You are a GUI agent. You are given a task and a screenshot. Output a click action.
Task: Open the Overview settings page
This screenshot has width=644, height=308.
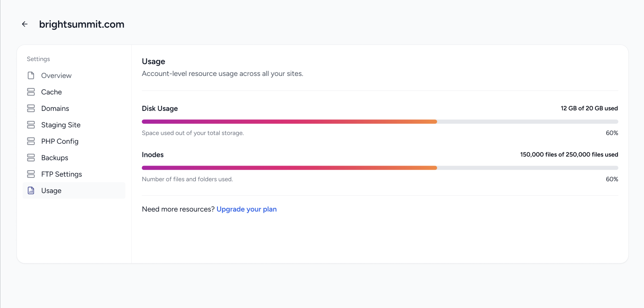pos(56,76)
